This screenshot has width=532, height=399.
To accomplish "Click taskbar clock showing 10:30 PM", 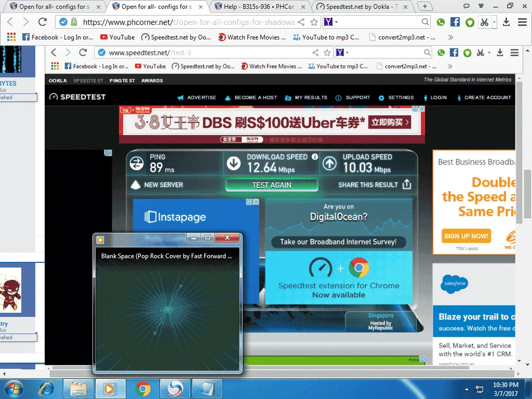I will point(506,389).
